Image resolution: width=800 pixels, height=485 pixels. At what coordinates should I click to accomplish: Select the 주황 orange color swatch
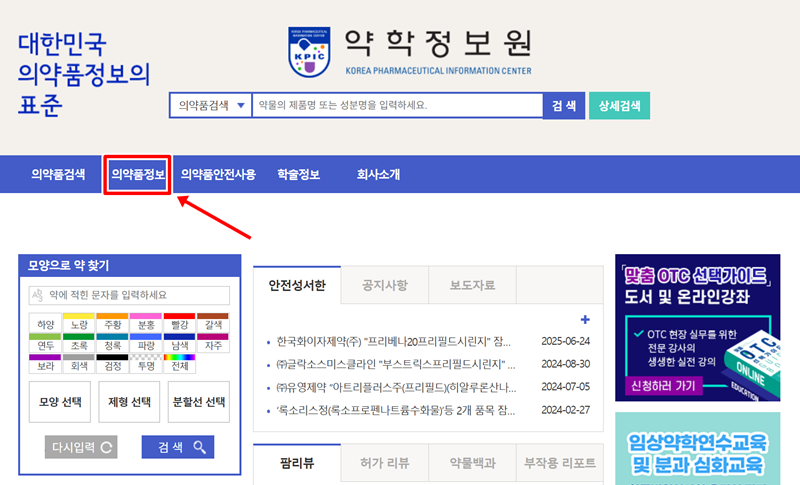[112, 323]
